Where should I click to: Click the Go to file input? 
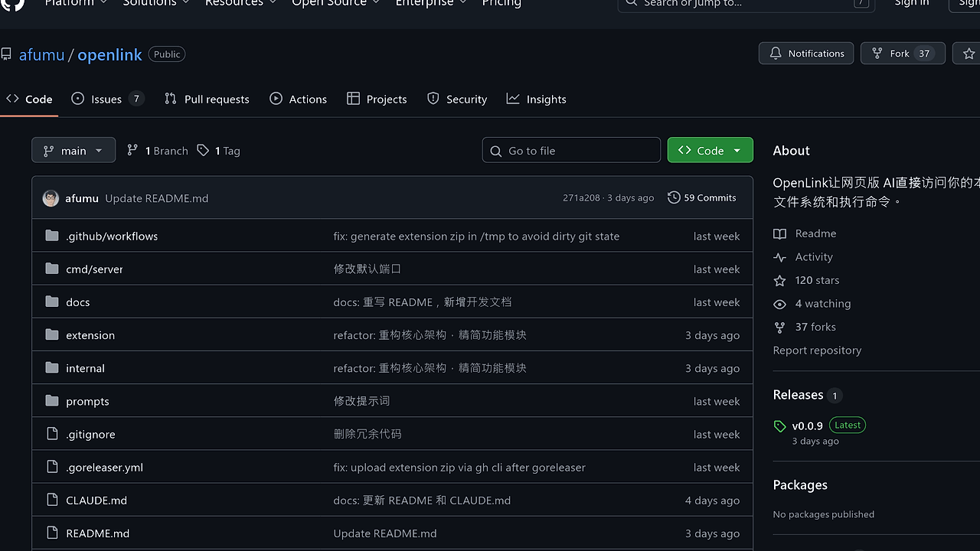click(x=571, y=150)
